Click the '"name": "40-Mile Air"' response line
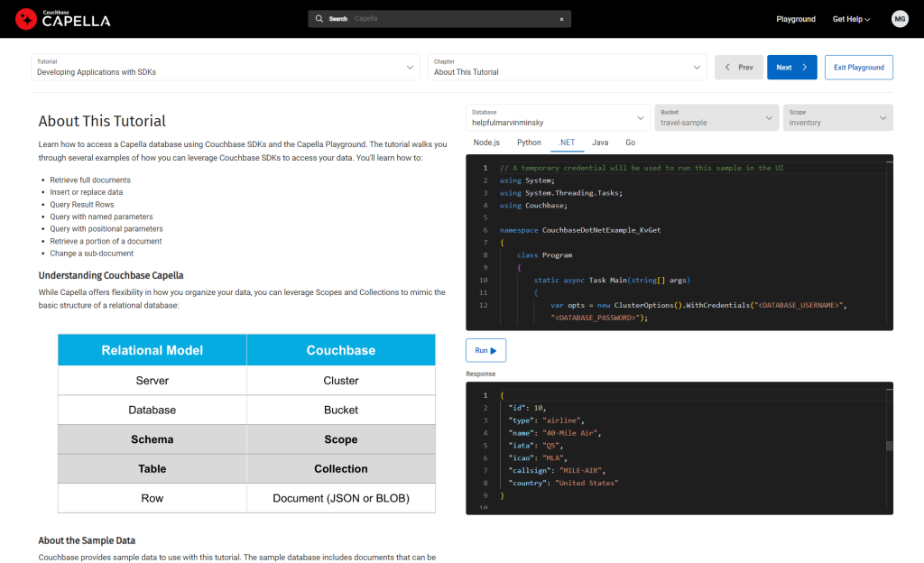Screen dimensions: 924x563 [555, 433]
